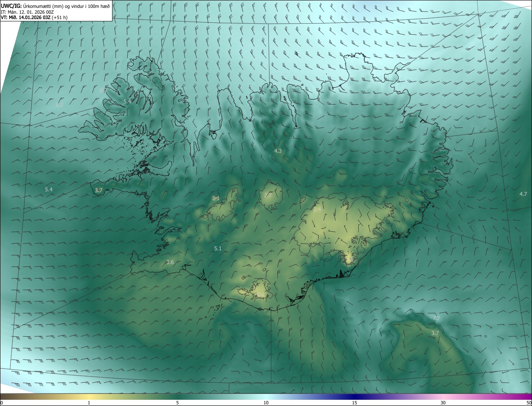
Task: Click the 0 tick on the colour scale
Action: pos(2,403)
